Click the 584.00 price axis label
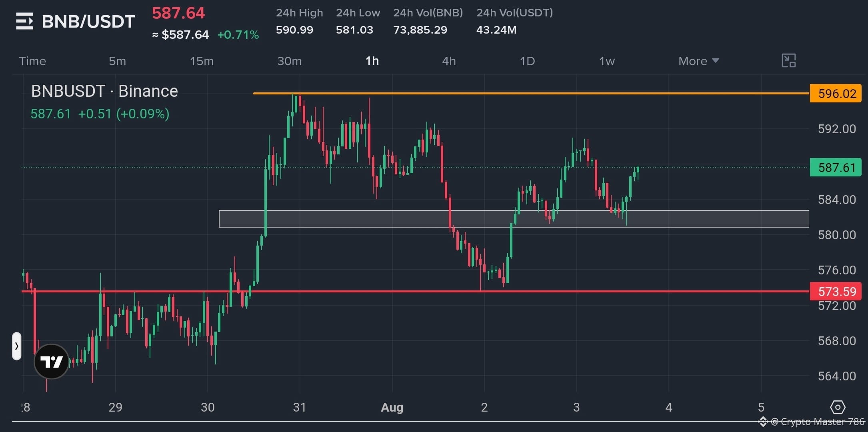 [x=837, y=200]
